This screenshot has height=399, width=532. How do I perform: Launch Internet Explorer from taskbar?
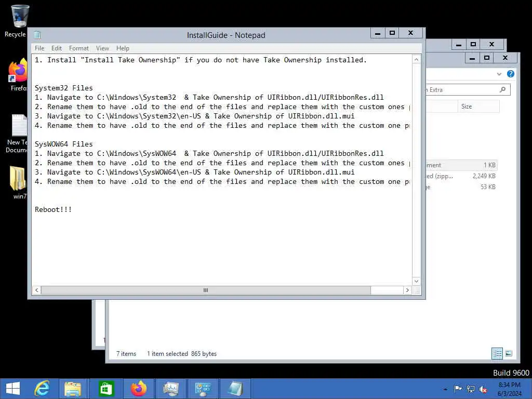point(42,389)
